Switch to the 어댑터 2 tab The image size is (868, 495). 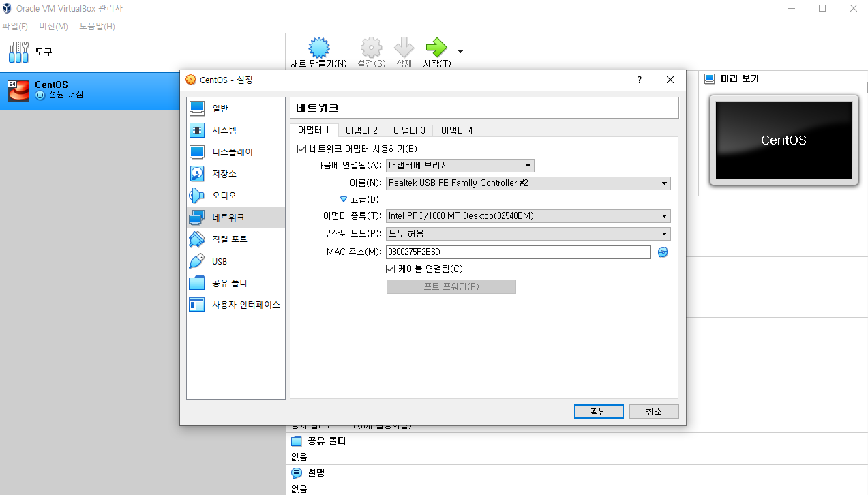[x=361, y=130]
